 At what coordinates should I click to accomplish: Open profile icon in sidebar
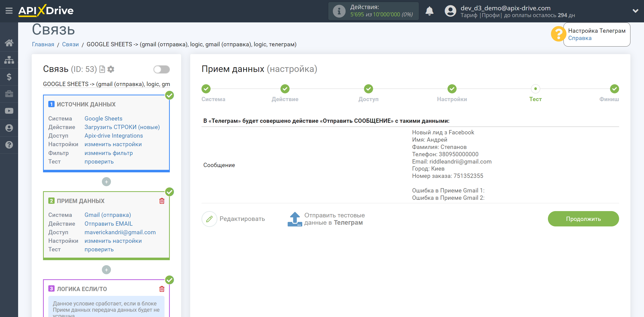(9, 128)
